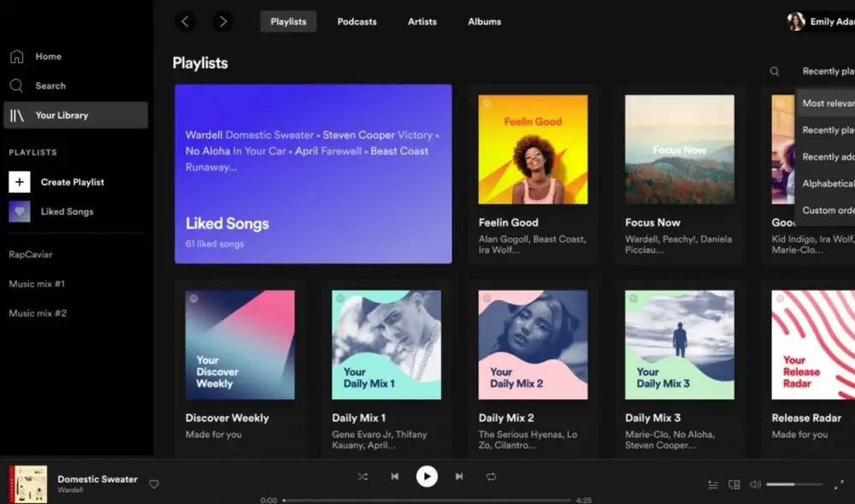This screenshot has height=504, width=855.
Task: Toggle repeat mode
Action: pyautogui.click(x=491, y=477)
